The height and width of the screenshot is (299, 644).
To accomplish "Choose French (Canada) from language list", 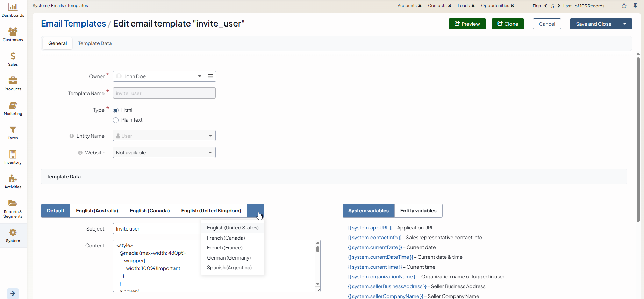I will [x=226, y=238].
